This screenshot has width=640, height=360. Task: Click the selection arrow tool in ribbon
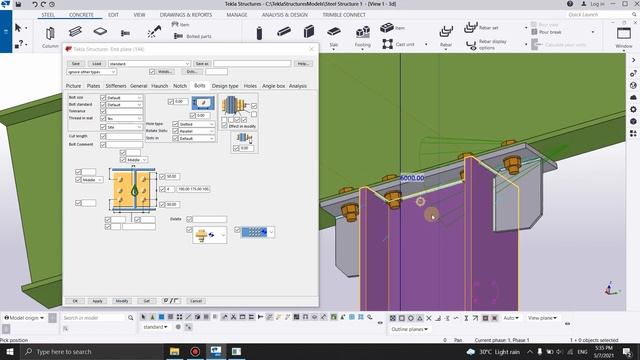pyautogui.click(x=18, y=28)
